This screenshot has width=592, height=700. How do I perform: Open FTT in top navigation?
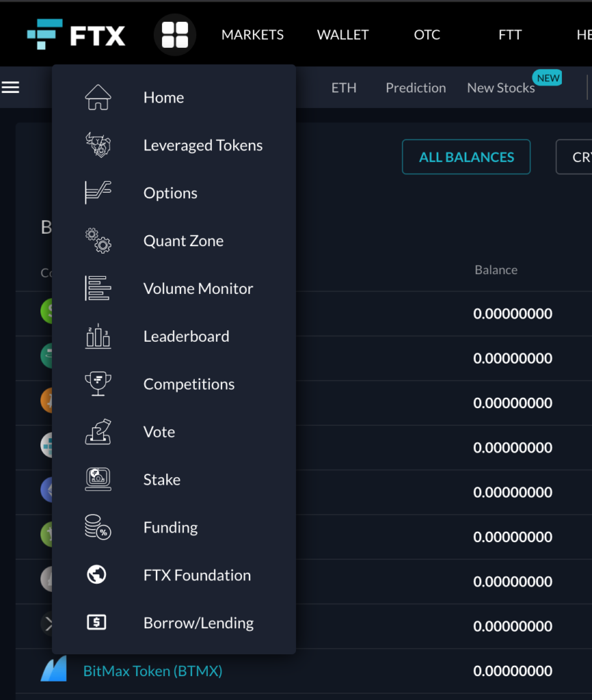[510, 35]
